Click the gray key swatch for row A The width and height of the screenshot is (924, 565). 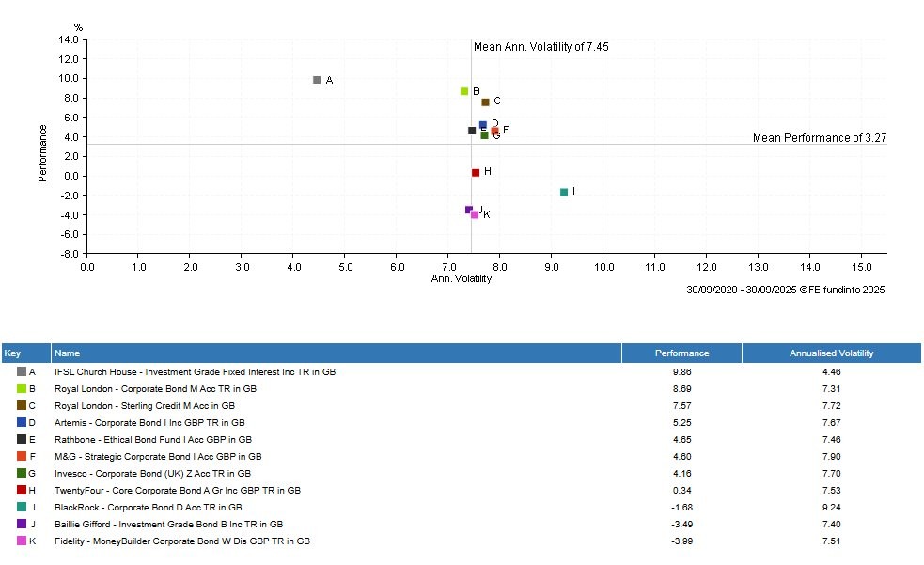(x=22, y=372)
